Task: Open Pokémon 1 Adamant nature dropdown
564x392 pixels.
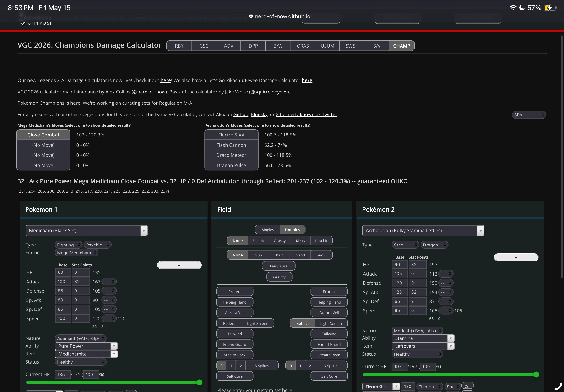Action: [81, 338]
